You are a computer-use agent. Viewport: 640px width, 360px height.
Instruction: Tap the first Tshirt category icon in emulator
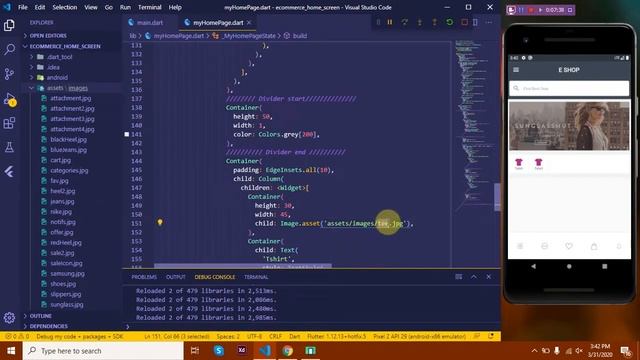pos(519,164)
